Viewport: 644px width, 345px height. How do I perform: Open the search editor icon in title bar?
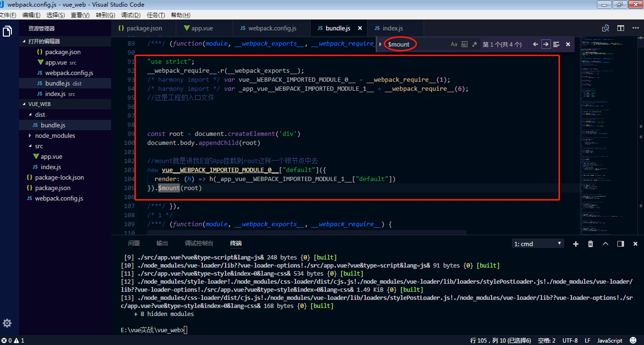(606, 28)
